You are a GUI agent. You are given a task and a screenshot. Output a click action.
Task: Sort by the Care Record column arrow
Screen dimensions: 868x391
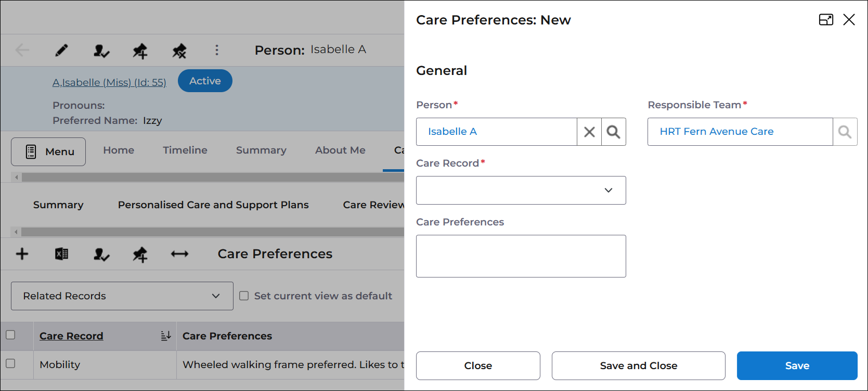coord(166,336)
